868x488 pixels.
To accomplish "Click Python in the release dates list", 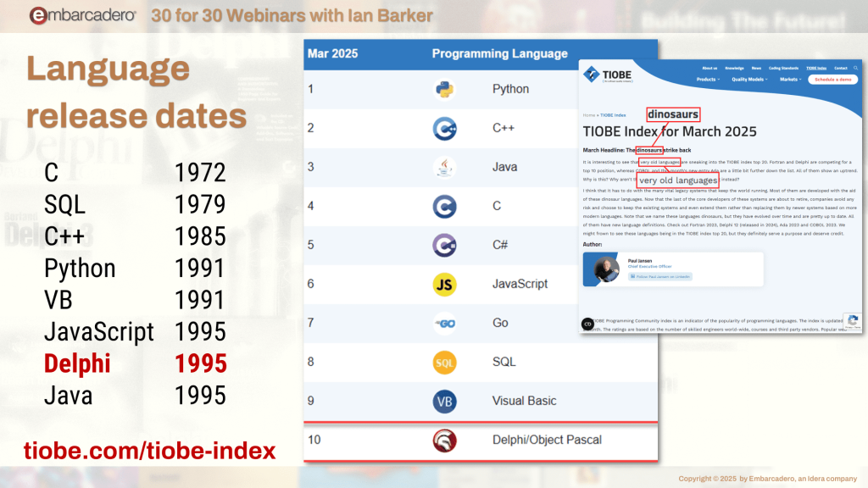I will coord(80,269).
